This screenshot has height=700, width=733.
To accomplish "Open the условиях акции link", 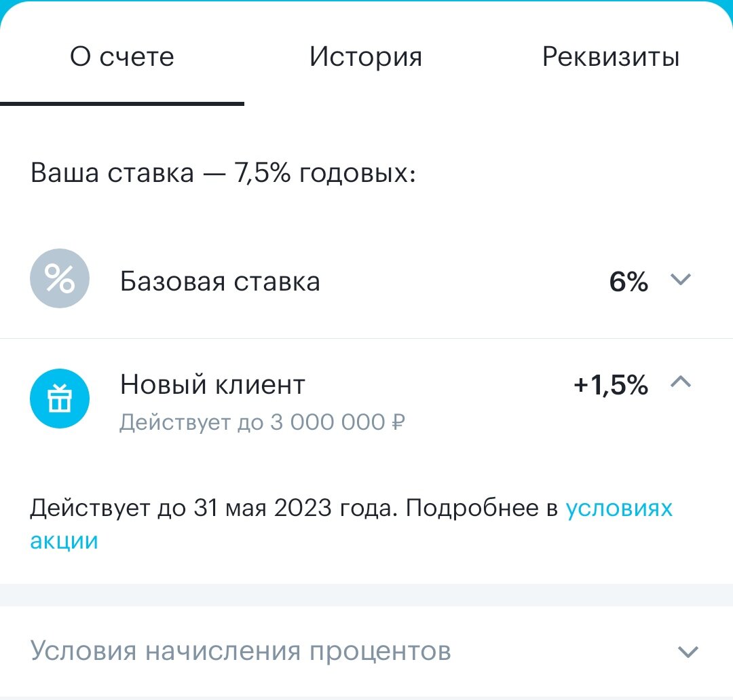I will coord(619,507).
